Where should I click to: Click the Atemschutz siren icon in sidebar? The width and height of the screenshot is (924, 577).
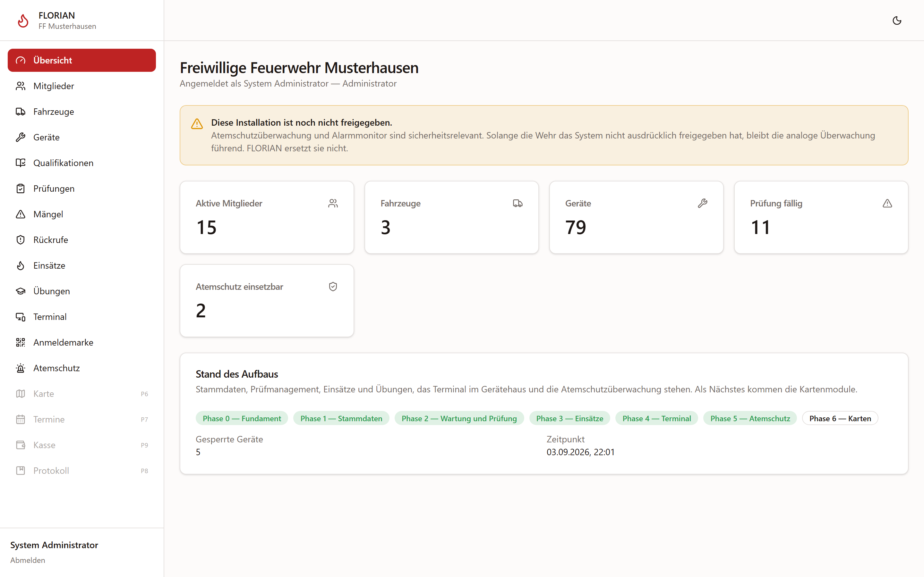click(21, 368)
